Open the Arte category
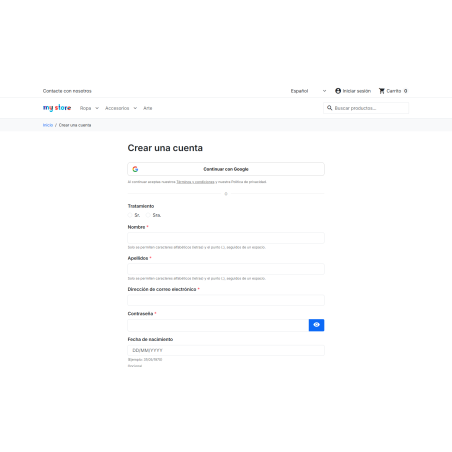 (x=148, y=108)
